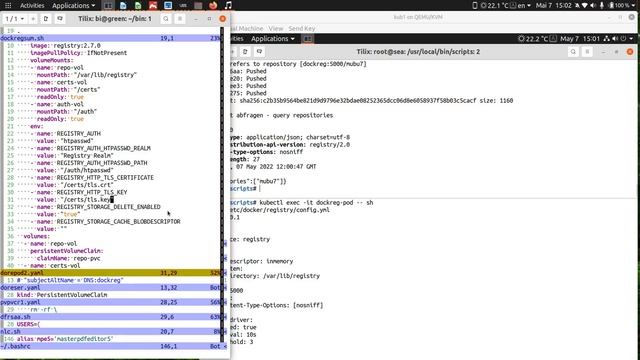Click the alias mpe5='masterpdfeditor5' line
This screenshot has width=640, height=360.
coord(64,339)
